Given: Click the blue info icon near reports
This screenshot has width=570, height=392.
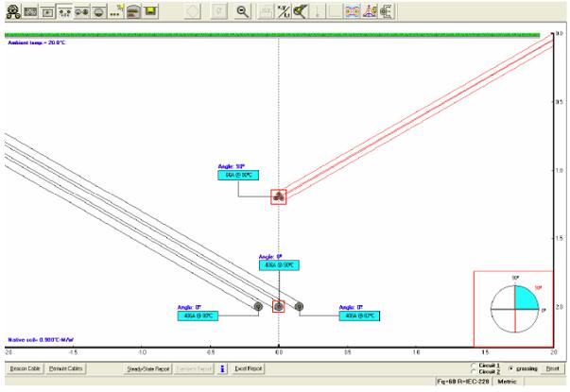Looking at the screenshot, I should (222, 368).
